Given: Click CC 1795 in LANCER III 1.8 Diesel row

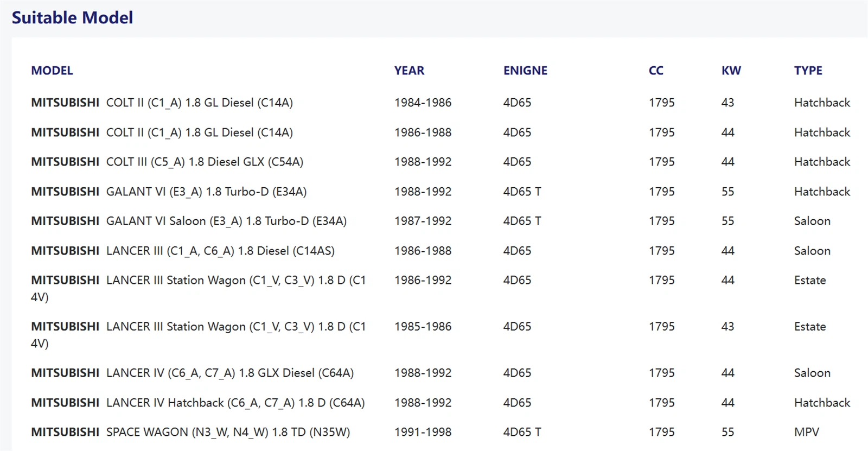Looking at the screenshot, I should coord(661,251).
